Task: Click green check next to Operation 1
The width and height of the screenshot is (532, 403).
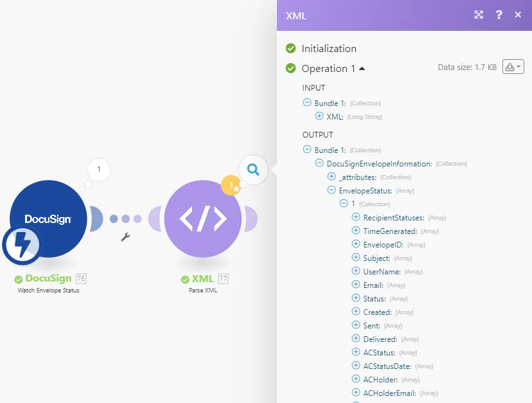Action: [291, 68]
